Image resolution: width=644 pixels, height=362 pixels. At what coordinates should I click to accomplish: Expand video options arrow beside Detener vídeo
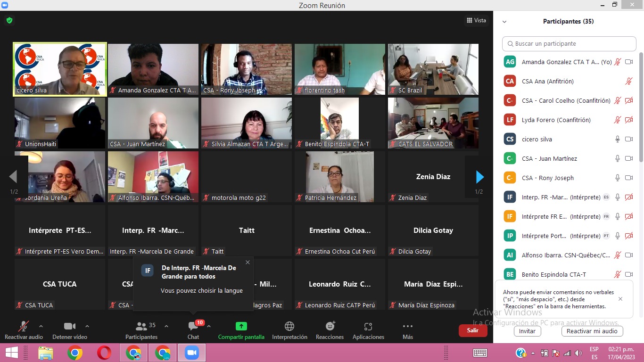pyautogui.click(x=87, y=326)
